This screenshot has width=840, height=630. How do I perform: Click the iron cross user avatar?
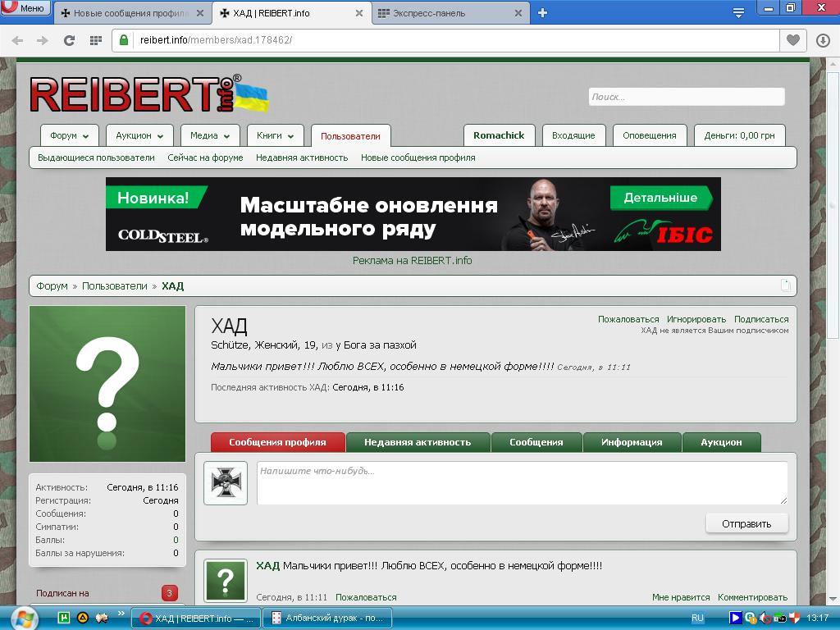[x=226, y=482]
